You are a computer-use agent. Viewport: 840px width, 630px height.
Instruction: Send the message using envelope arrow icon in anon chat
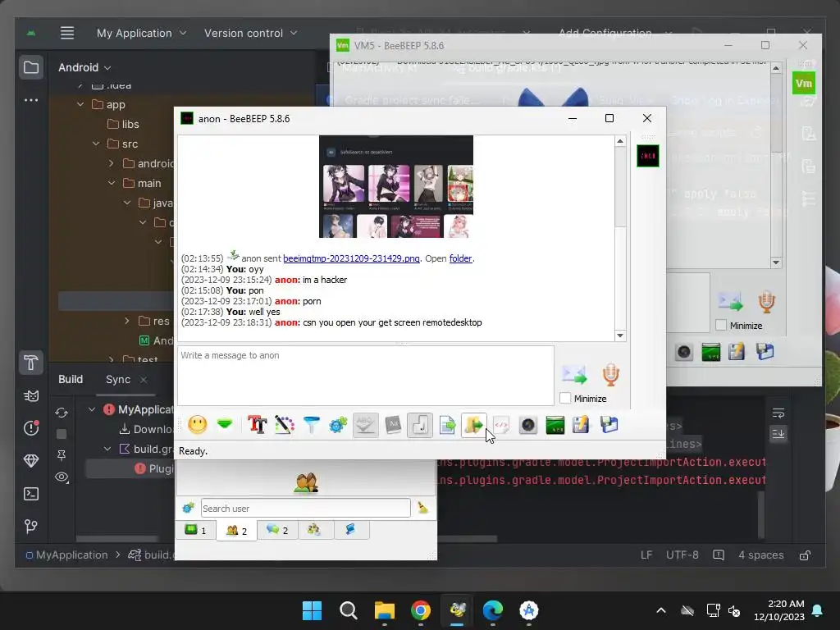coord(574,374)
